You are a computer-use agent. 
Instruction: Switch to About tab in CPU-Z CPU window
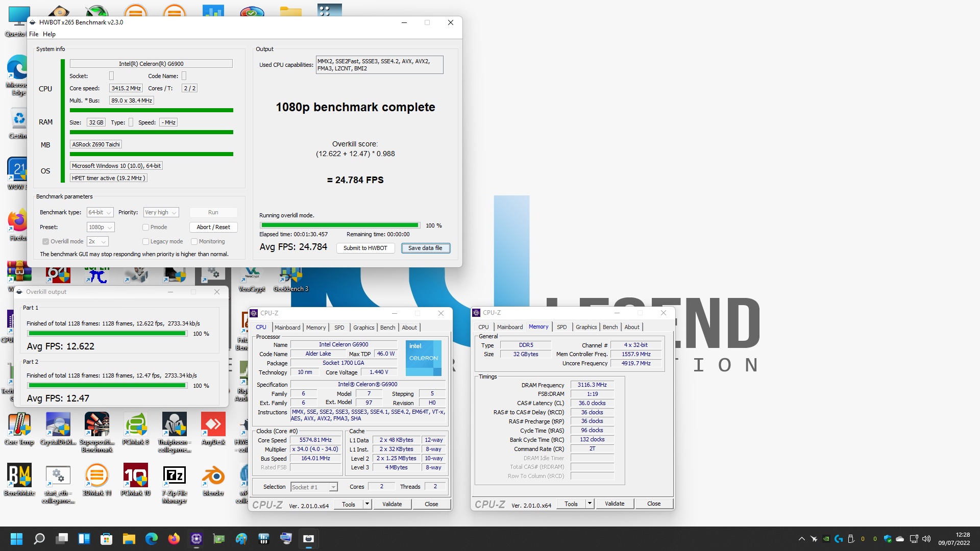[x=409, y=328]
